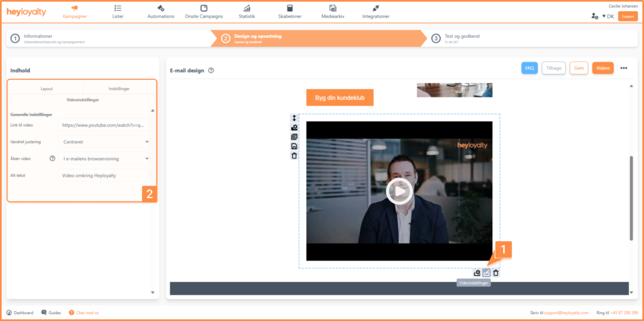Click the duplicate block icon beside the video
The height and width of the screenshot is (321, 644).
294,137
